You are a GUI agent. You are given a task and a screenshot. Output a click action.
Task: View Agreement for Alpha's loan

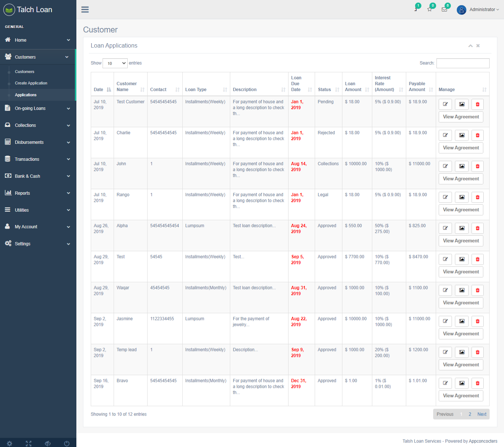[461, 241]
